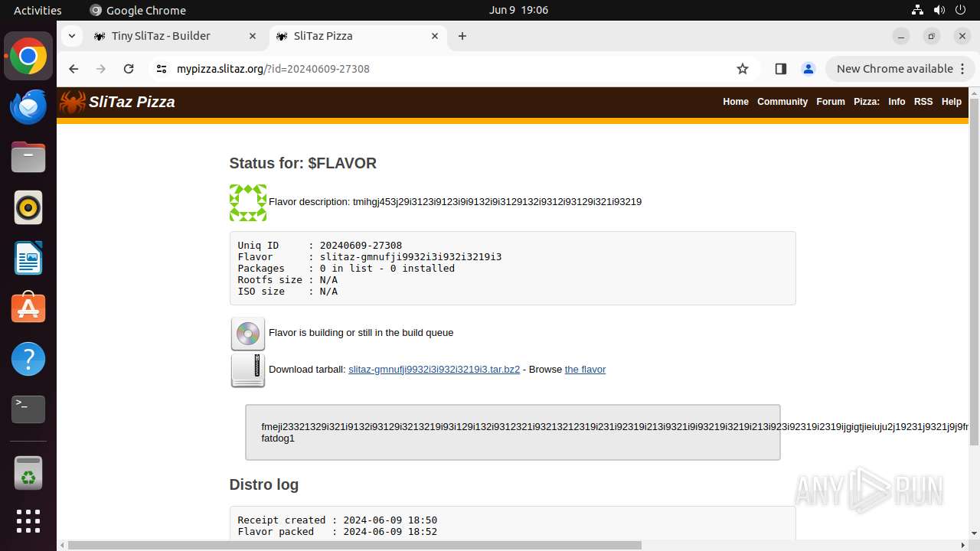This screenshot has width=980, height=551.
Task: Open the Trash in dock
Action: coord(28,472)
